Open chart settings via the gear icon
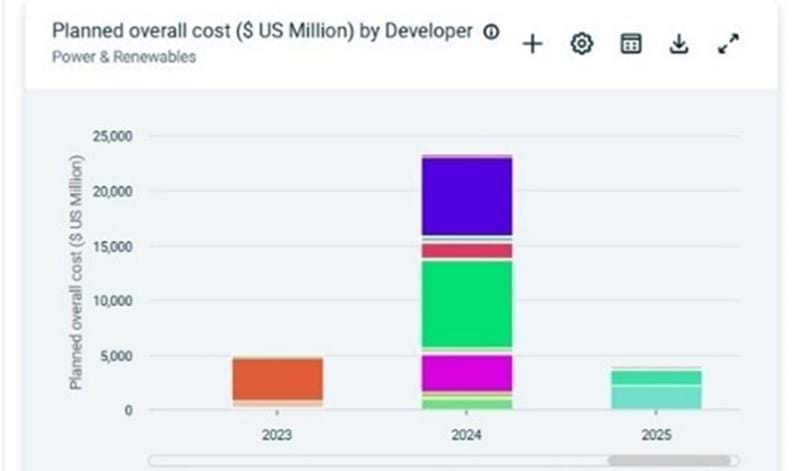This screenshot has height=471, width=800. [581, 44]
